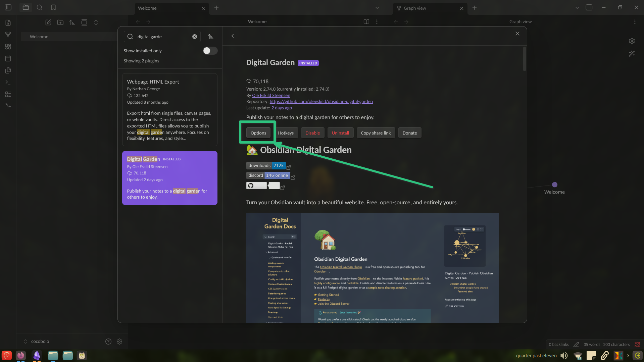The image size is (644, 362).
Task: Click 0 backlinks in status bar
Action: pos(558,344)
